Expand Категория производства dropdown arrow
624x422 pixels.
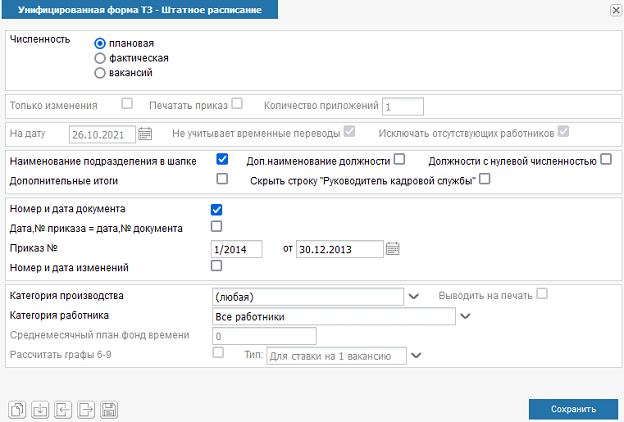[414, 297]
